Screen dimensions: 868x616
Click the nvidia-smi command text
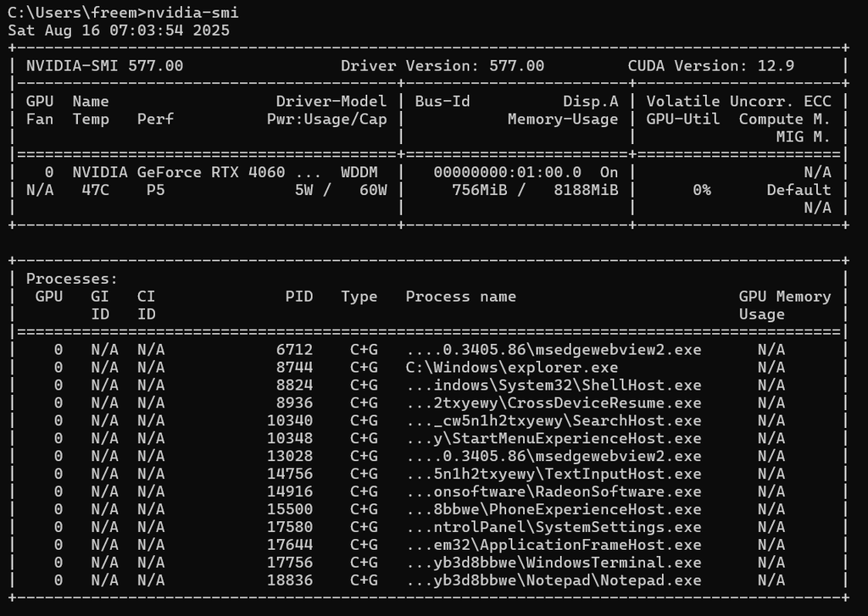pyautogui.click(x=192, y=13)
